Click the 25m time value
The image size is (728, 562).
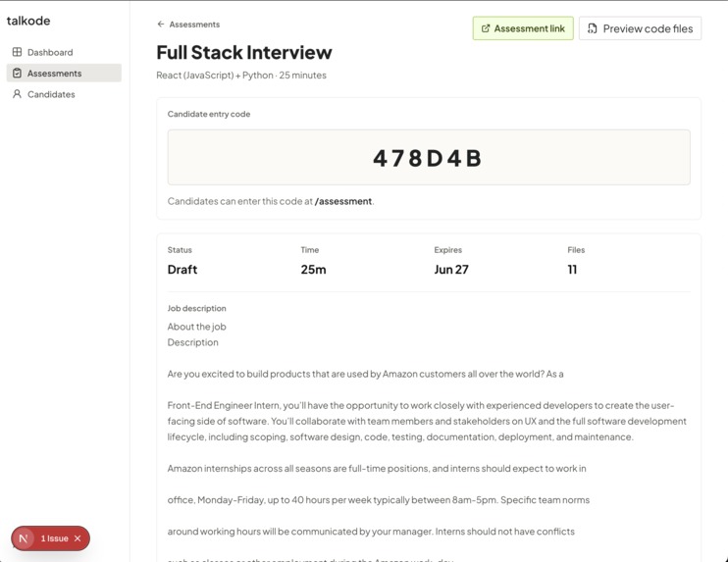pyautogui.click(x=313, y=270)
